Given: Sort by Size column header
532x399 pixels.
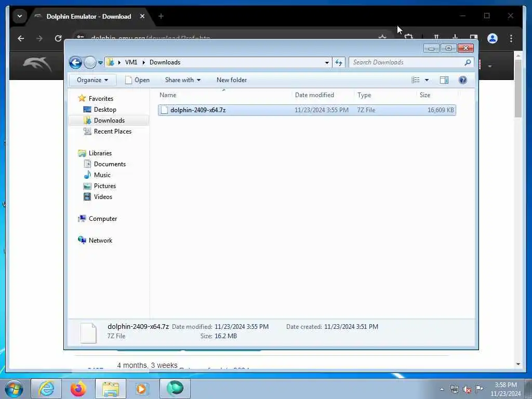Looking at the screenshot, I should (437, 95).
